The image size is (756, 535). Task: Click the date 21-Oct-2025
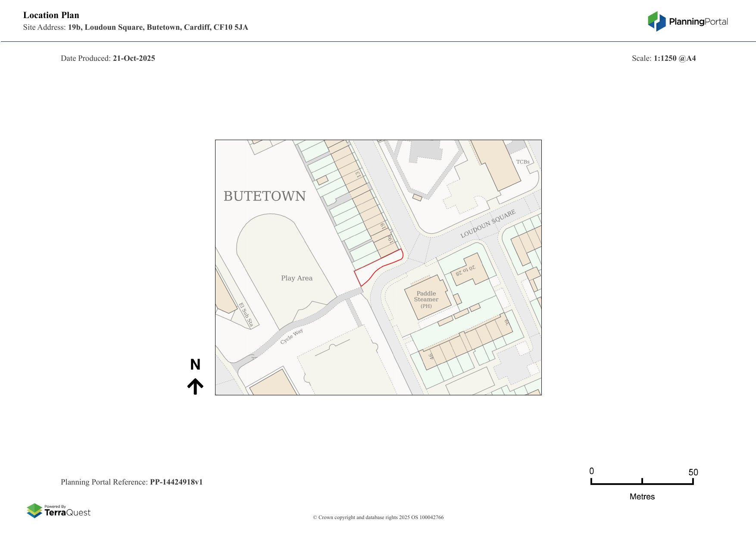tap(134, 58)
